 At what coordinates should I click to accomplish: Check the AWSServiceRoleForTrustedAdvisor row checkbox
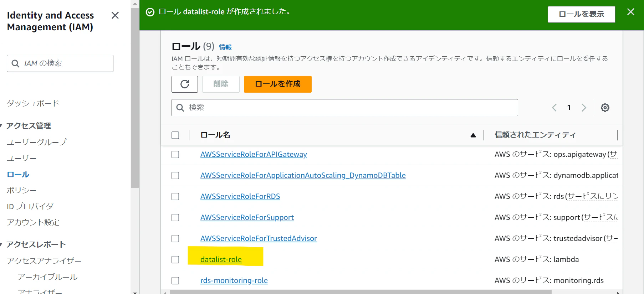pos(175,238)
